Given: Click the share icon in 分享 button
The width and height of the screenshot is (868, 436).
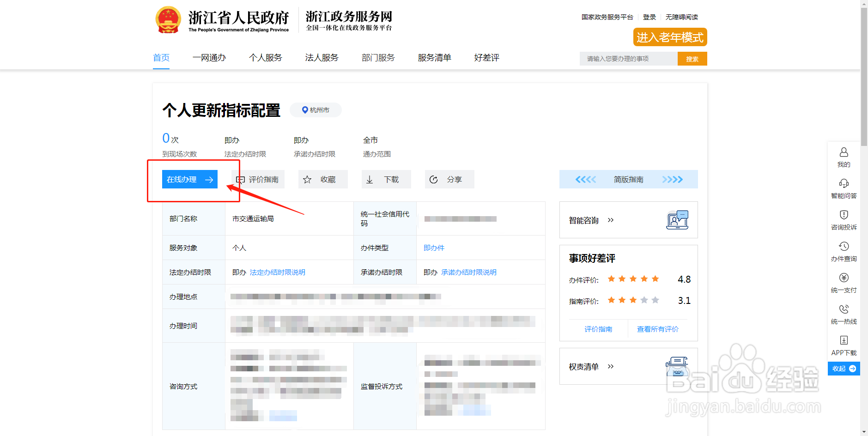Looking at the screenshot, I should point(433,180).
